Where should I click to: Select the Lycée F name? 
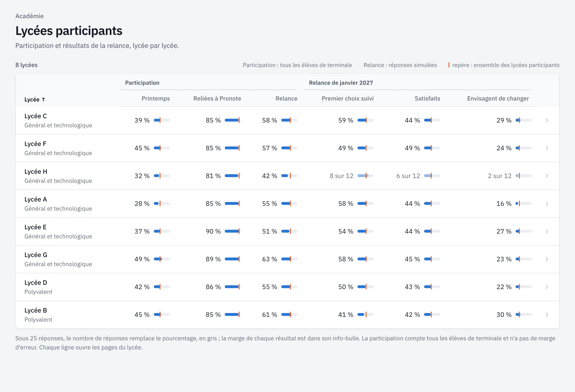(35, 144)
